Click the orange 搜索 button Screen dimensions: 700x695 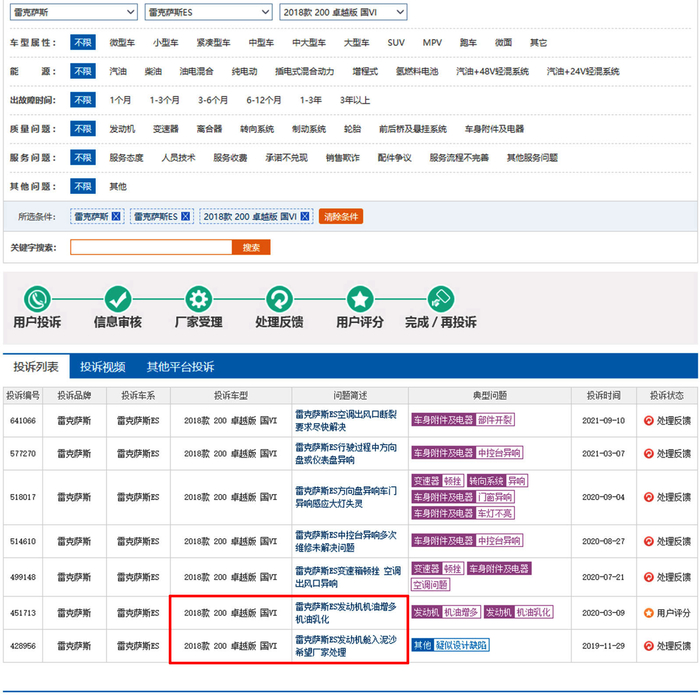pyautogui.click(x=251, y=247)
